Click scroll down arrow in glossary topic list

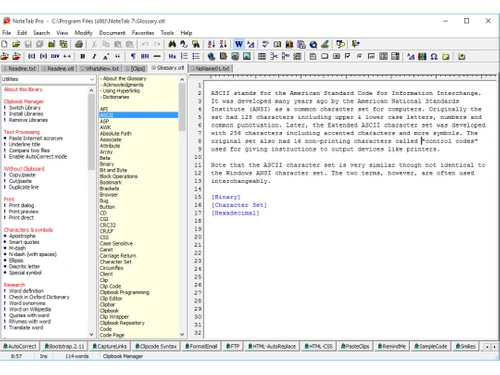(182, 334)
